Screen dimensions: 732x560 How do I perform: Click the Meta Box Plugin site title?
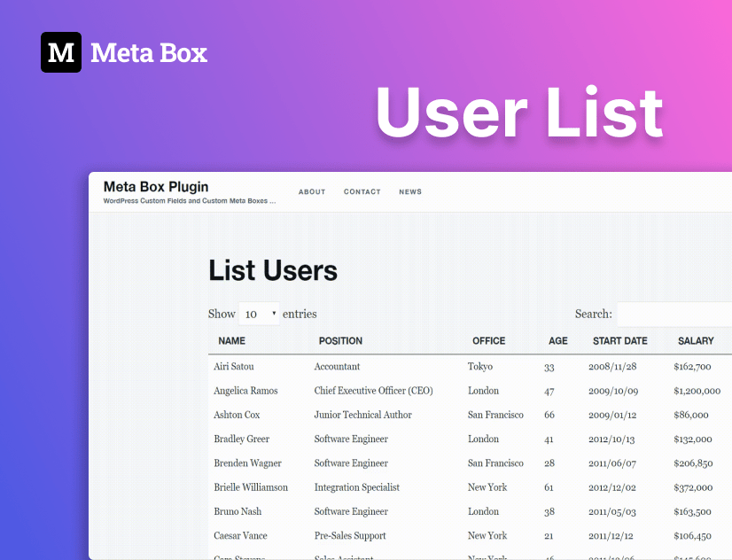coord(156,187)
